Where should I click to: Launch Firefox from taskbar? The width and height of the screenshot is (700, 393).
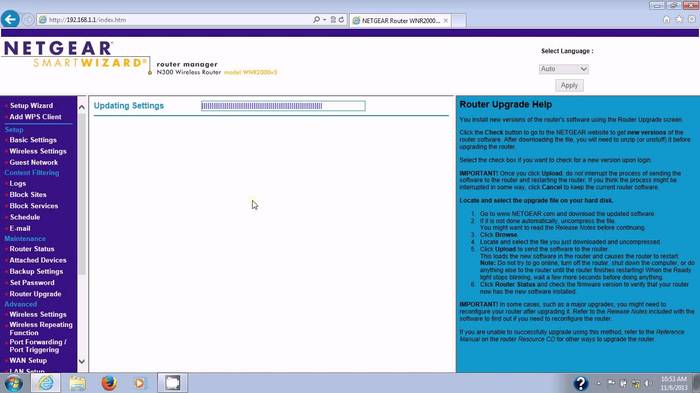point(109,383)
